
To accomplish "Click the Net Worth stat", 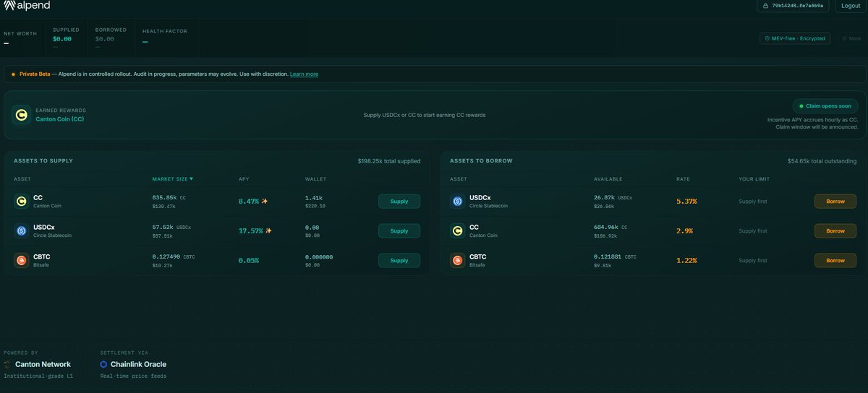I will point(20,38).
